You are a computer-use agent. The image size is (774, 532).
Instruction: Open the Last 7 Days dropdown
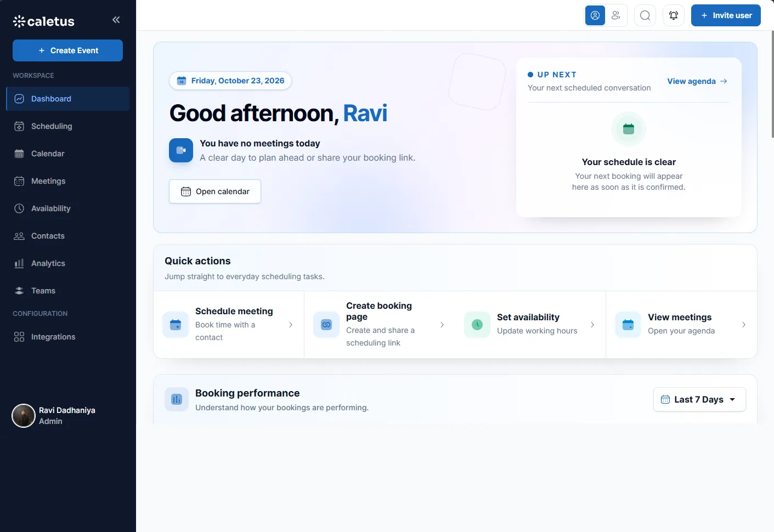[699, 399]
